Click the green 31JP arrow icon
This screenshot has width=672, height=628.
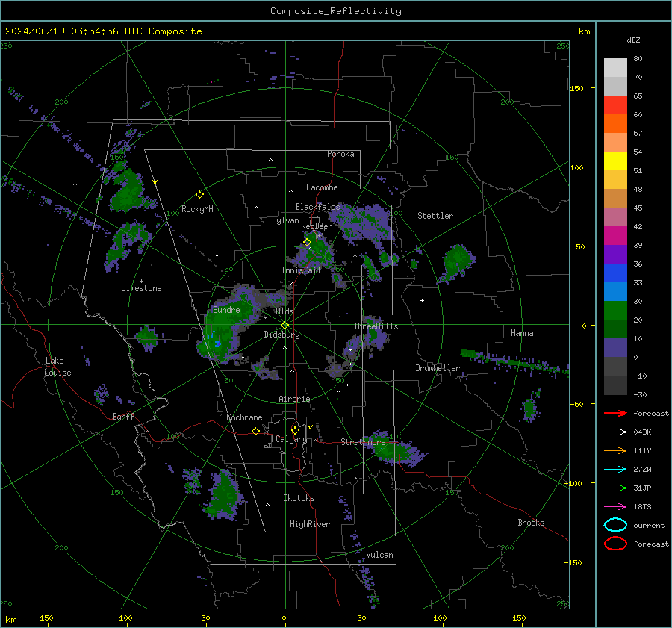615,488
